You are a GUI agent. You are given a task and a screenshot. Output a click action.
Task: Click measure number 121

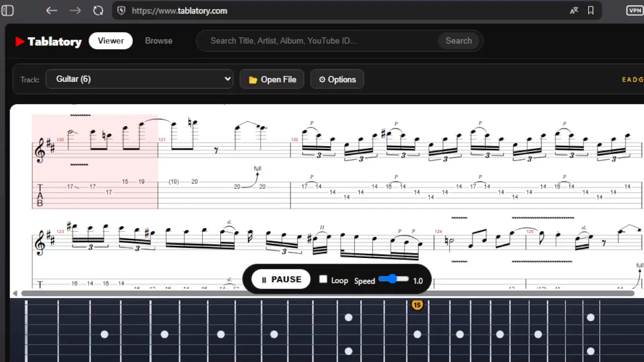point(162,139)
